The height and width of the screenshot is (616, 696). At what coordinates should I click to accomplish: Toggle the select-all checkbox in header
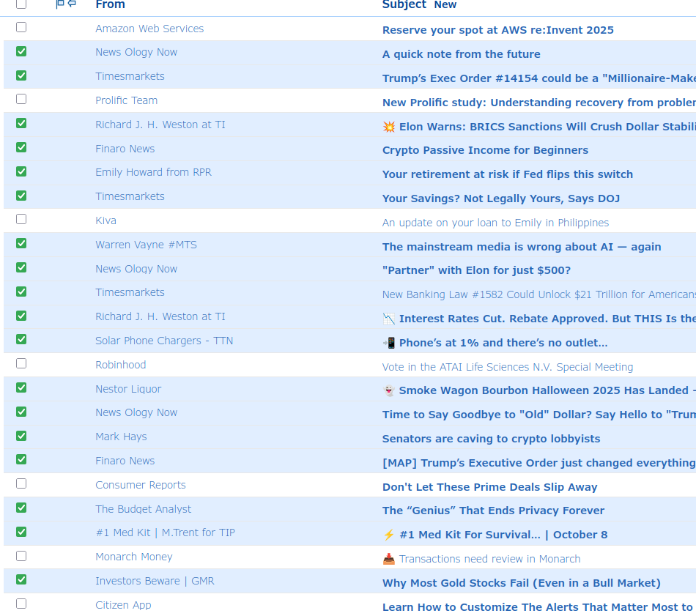coord(21,4)
